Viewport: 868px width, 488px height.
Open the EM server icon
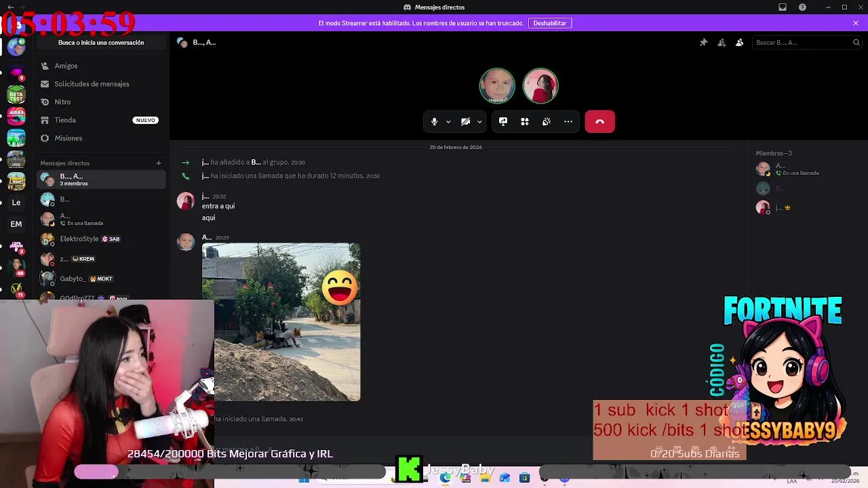[16, 224]
